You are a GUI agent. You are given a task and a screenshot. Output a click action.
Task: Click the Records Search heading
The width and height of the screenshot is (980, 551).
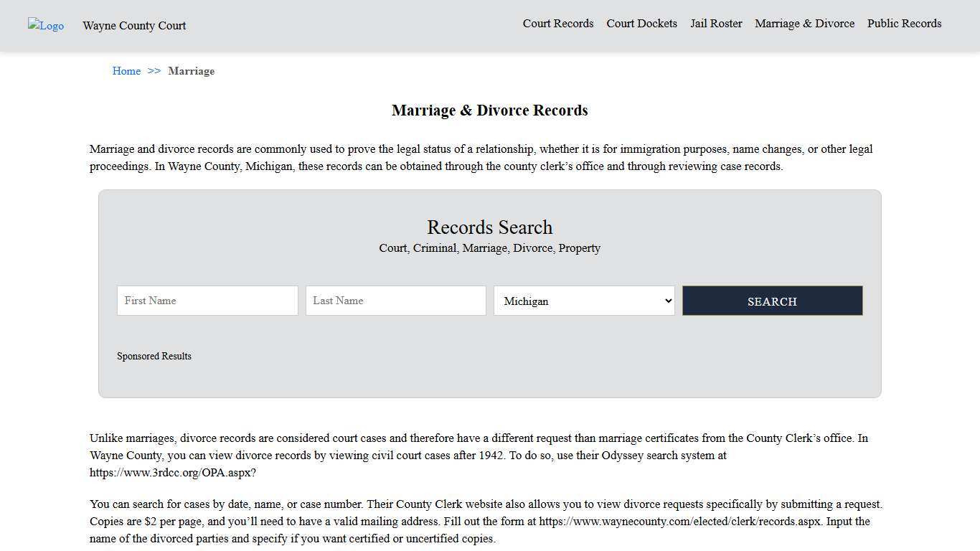pos(489,227)
